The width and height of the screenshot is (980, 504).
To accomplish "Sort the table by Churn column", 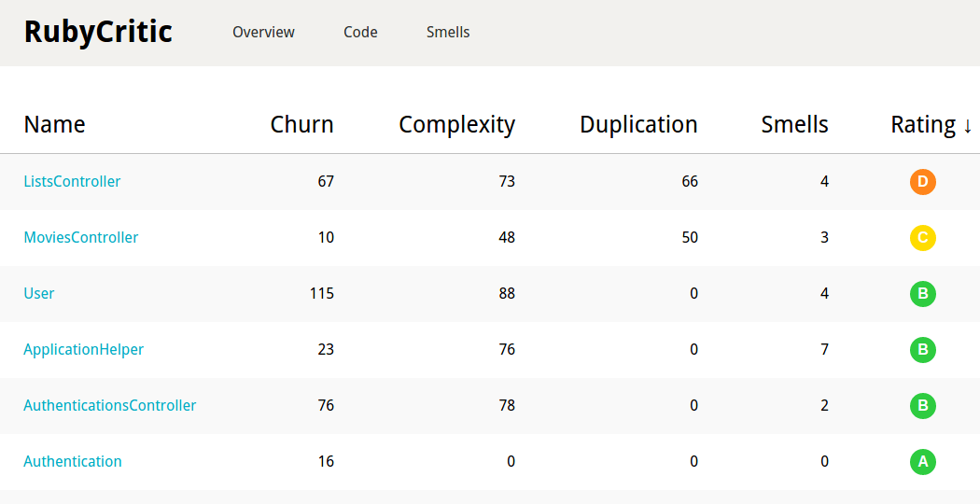I will click(x=301, y=125).
